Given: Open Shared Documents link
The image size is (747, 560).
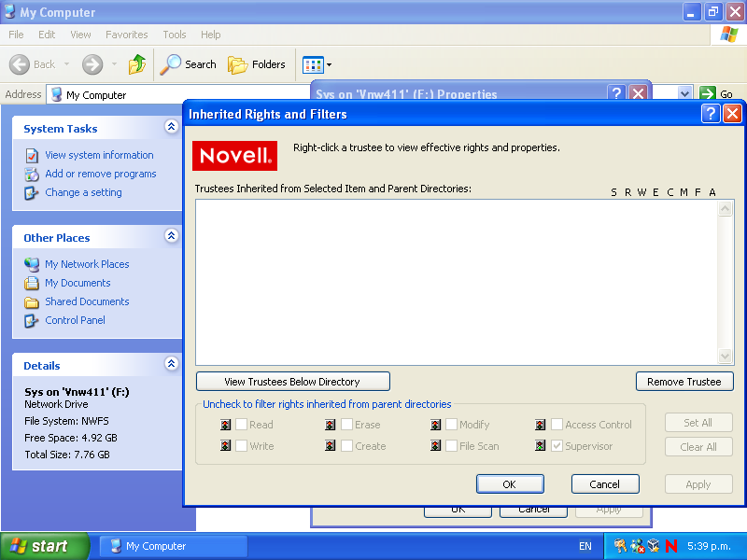Looking at the screenshot, I should (87, 301).
